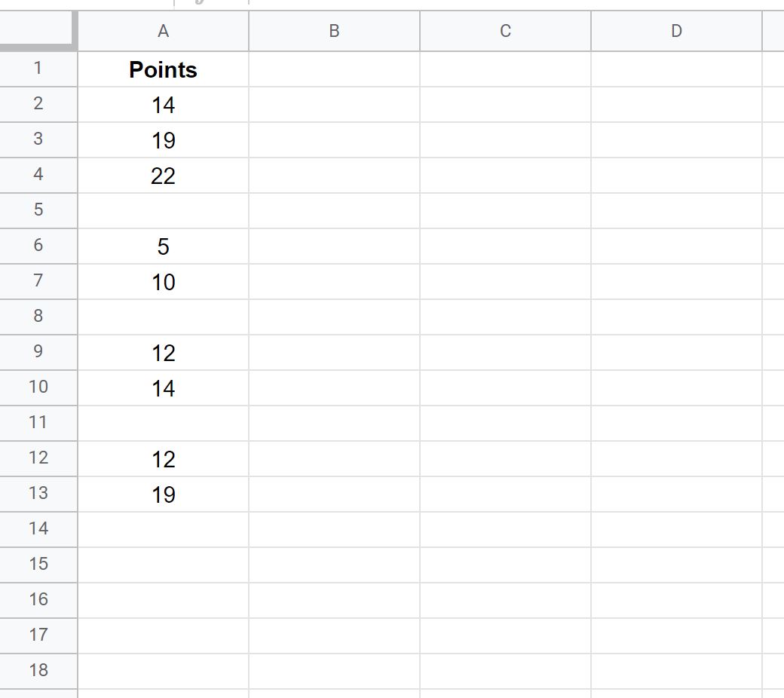The width and height of the screenshot is (784, 698).
Task: Select row 18 header
Action: pyautogui.click(x=38, y=671)
